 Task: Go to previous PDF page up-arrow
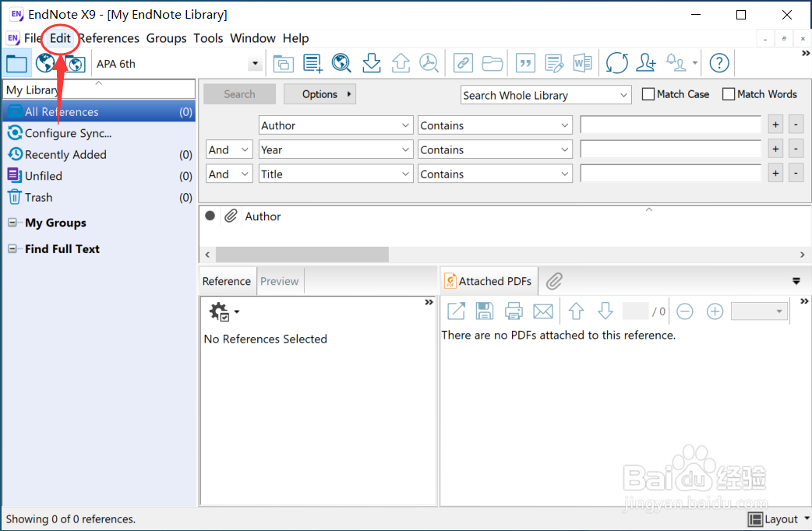tap(576, 311)
